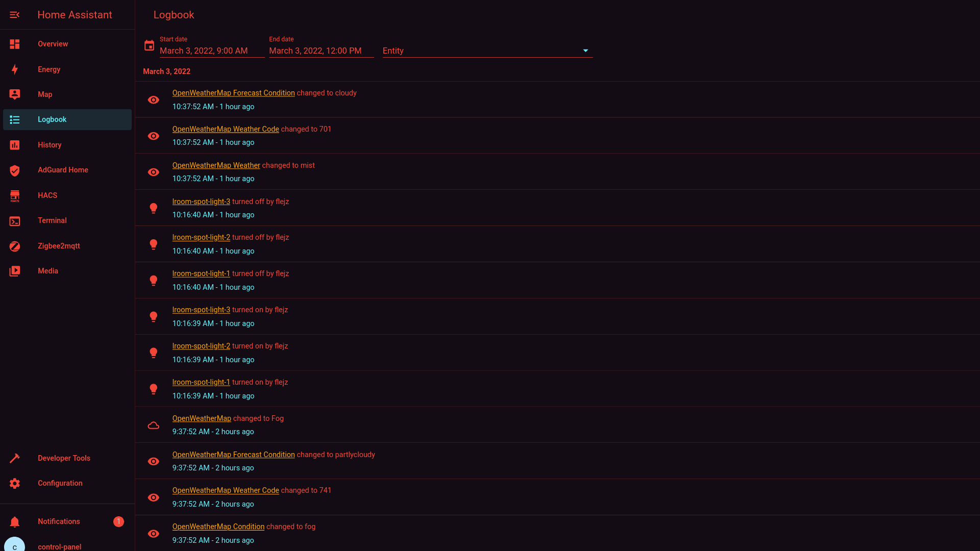Click the Zigbee2mqtt sidebar icon
The image size is (980, 551).
click(14, 246)
